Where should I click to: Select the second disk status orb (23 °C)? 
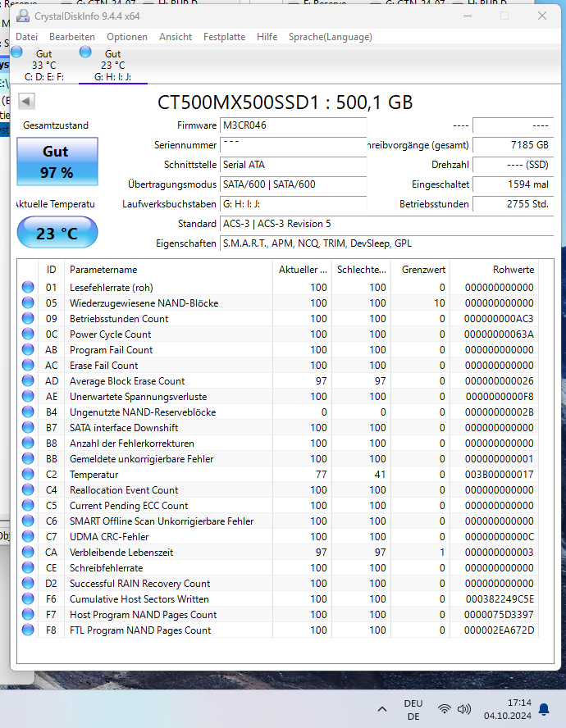pyautogui.click(x=85, y=52)
